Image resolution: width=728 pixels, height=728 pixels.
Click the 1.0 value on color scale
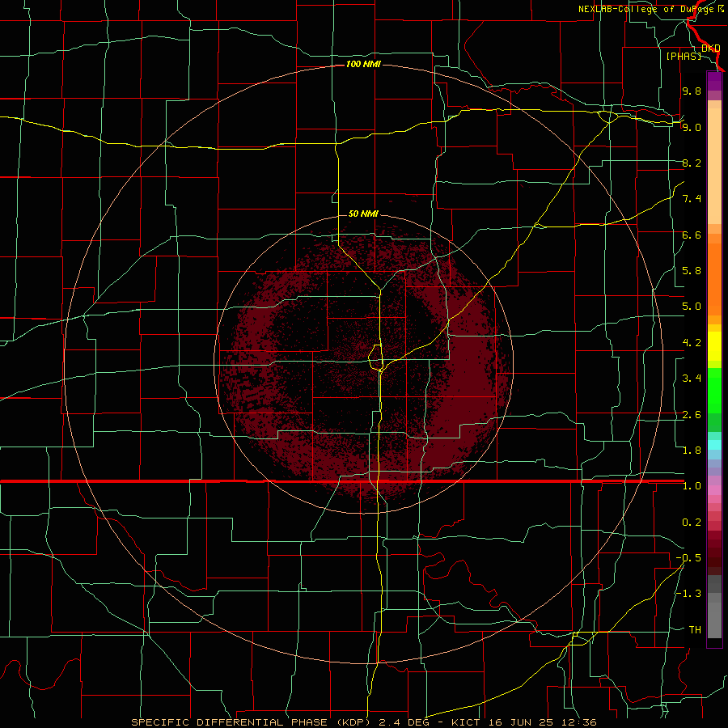692,486
